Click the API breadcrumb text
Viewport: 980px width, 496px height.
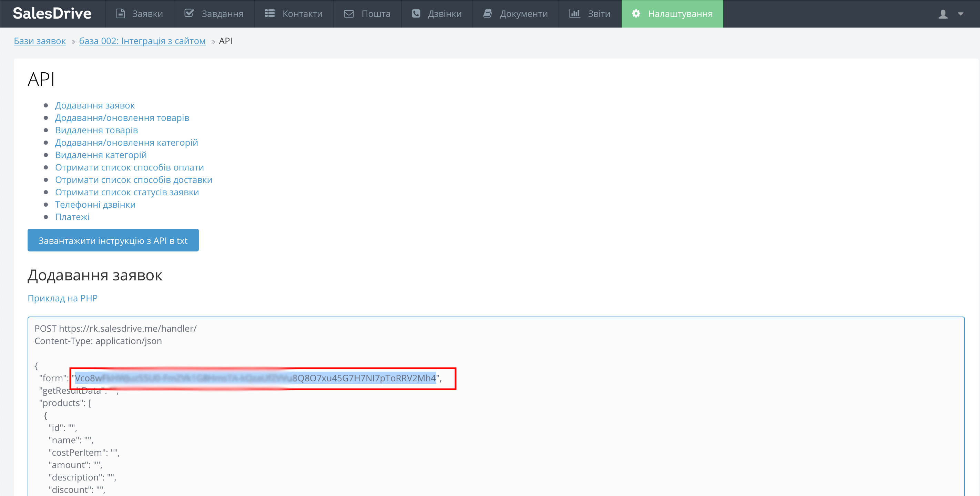[x=226, y=41]
